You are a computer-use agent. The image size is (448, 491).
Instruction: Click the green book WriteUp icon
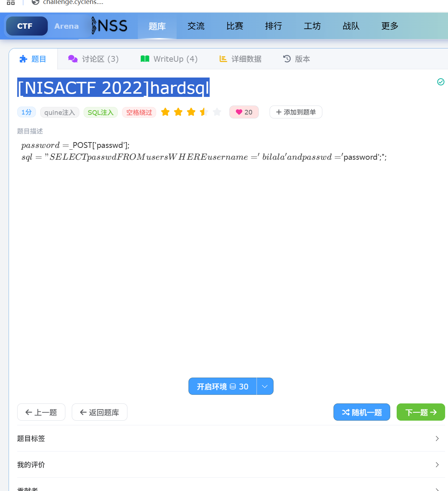[x=145, y=59]
